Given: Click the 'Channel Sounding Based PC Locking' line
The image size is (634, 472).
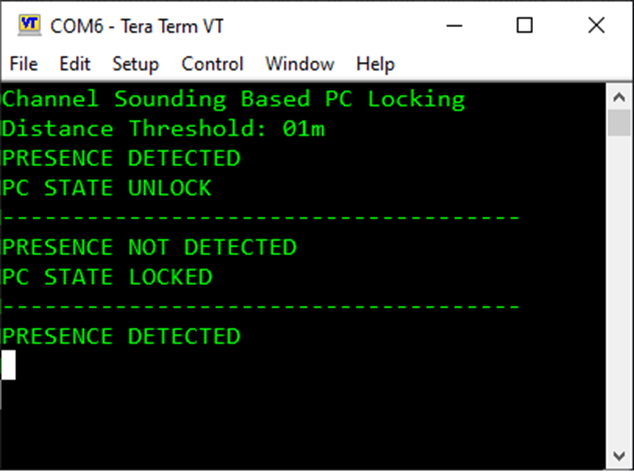Looking at the screenshot, I should [x=233, y=99].
